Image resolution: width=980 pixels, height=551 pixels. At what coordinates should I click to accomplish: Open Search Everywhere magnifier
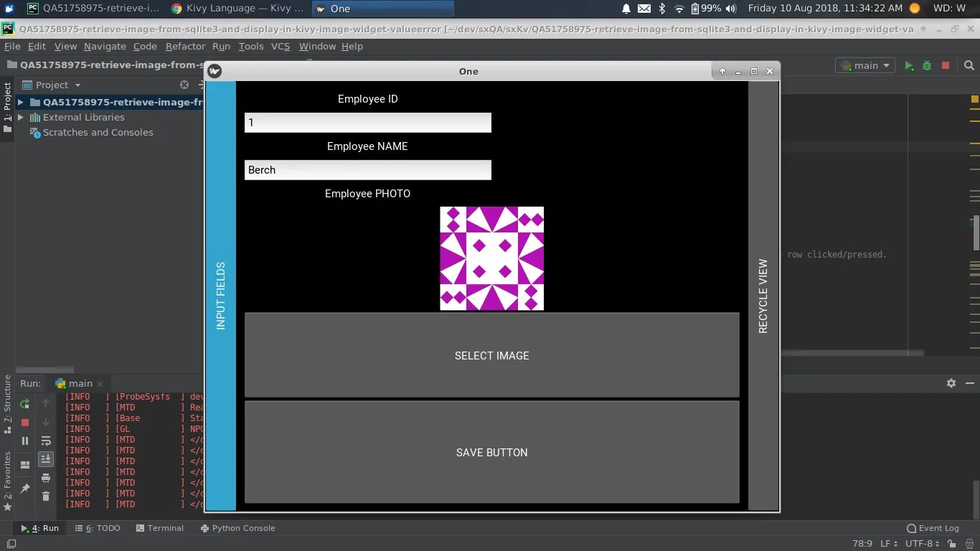(x=969, y=65)
